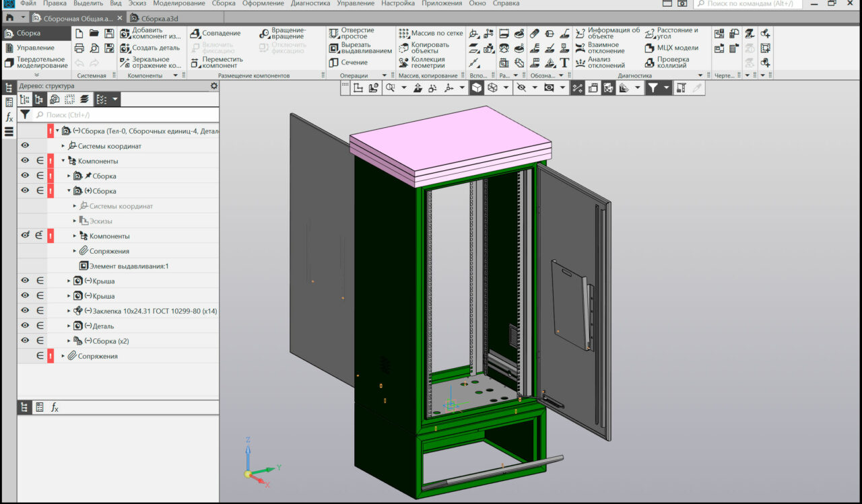Toggle eye visibility for (-)Деталь row
The width and height of the screenshot is (862, 504).
(x=25, y=325)
